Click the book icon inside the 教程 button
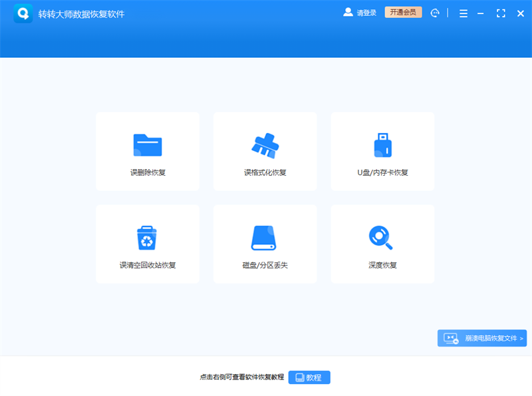 pos(301,377)
